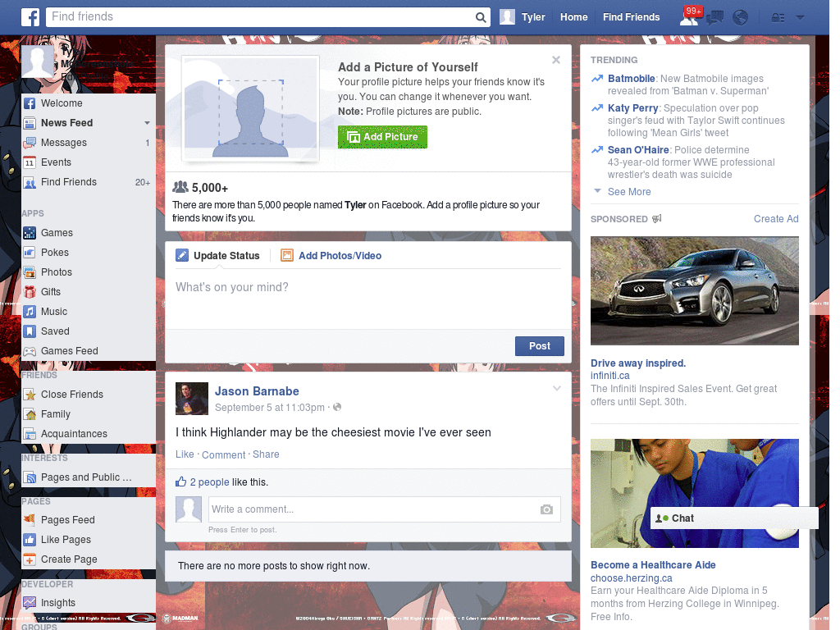Expand See More trending topics
The image size is (840, 630).
[629, 192]
